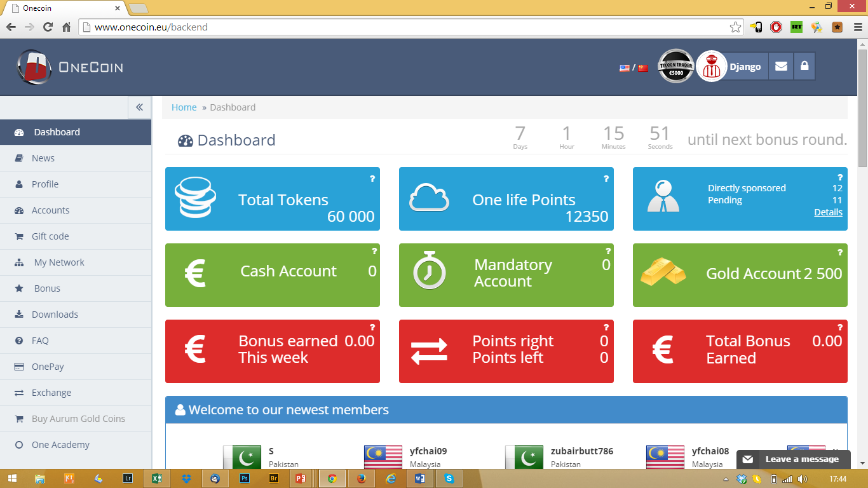Click help question mark on Gold Account
The height and width of the screenshot is (488, 868).
(840, 252)
